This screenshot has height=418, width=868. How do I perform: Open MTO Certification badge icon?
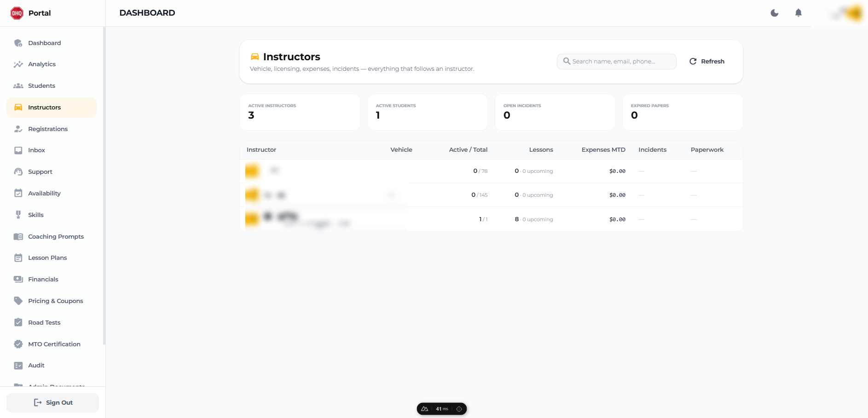(x=18, y=344)
